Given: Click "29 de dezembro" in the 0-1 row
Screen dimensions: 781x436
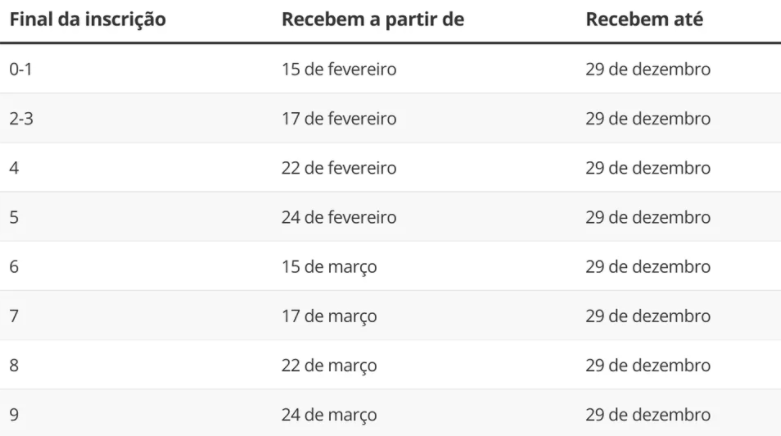Looking at the screenshot, I should tap(647, 70).
